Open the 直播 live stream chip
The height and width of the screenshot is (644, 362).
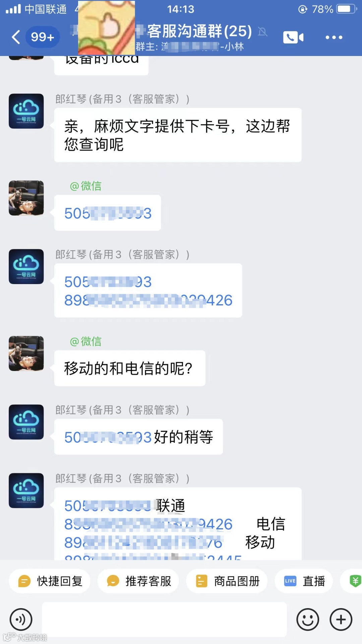pos(304,581)
